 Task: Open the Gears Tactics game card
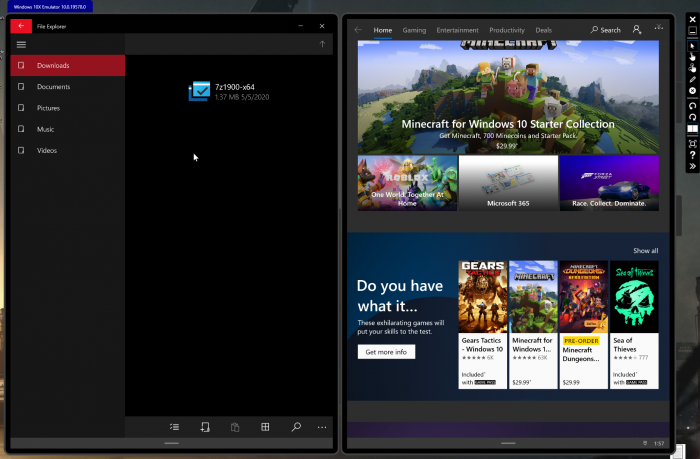(x=483, y=325)
